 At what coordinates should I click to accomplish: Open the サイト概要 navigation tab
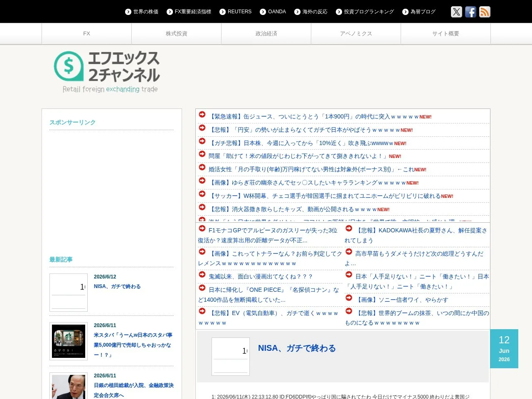coord(446,34)
